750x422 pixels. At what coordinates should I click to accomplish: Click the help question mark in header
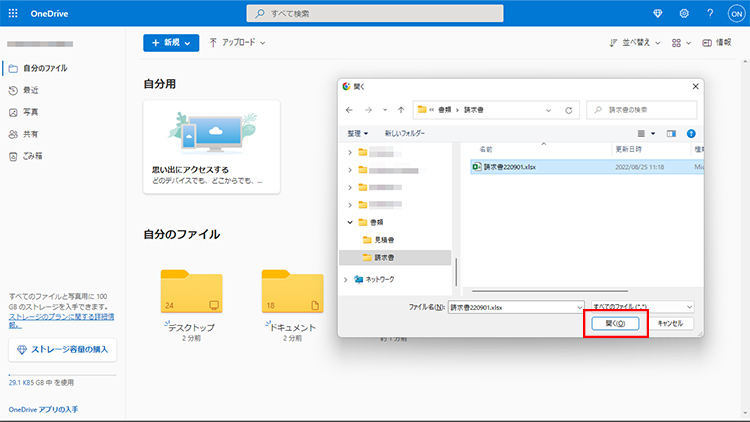[709, 13]
